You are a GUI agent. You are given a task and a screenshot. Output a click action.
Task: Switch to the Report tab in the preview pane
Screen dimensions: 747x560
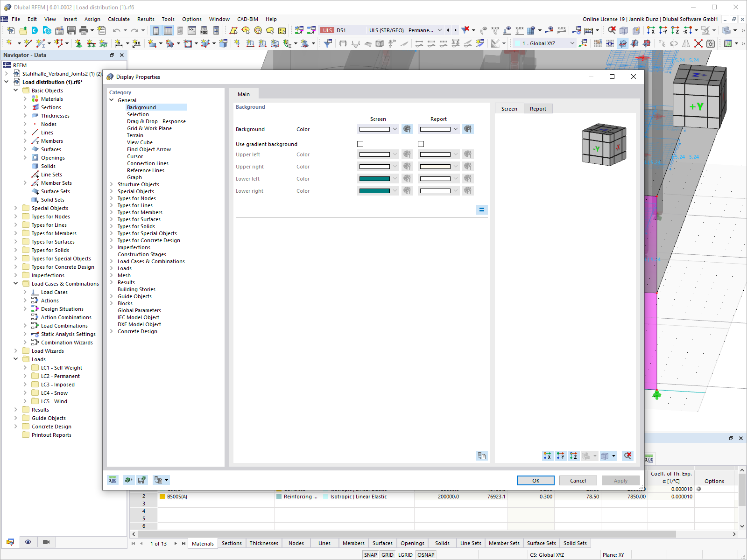(x=538, y=108)
